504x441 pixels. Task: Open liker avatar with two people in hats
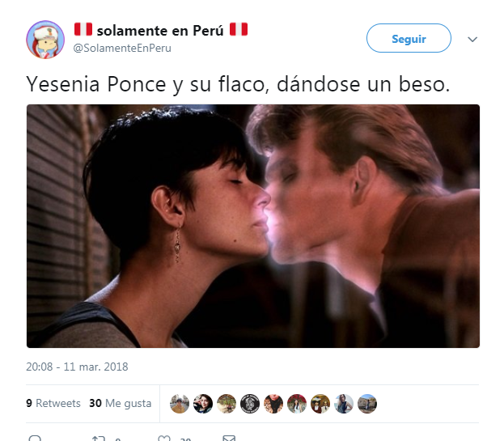[320, 404]
